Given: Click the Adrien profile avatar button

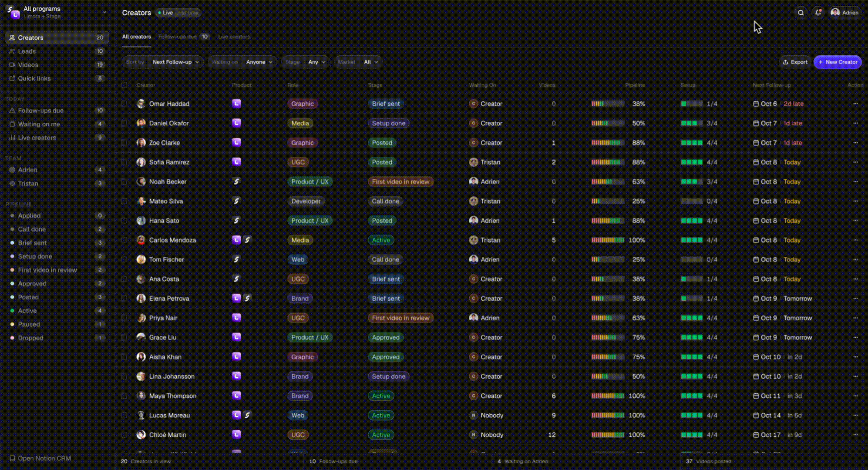Looking at the screenshot, I should coord(844,13).
